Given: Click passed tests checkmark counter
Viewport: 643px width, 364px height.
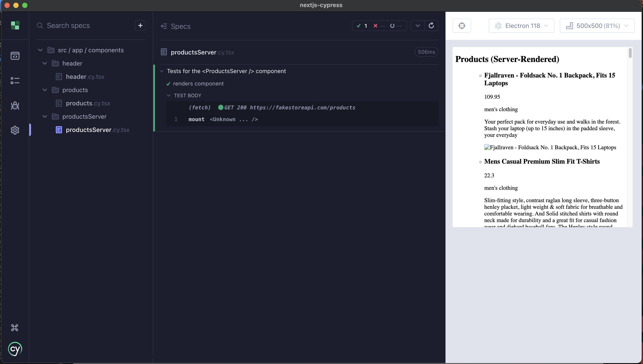Looking at the screenshot, I should point(362,26).
